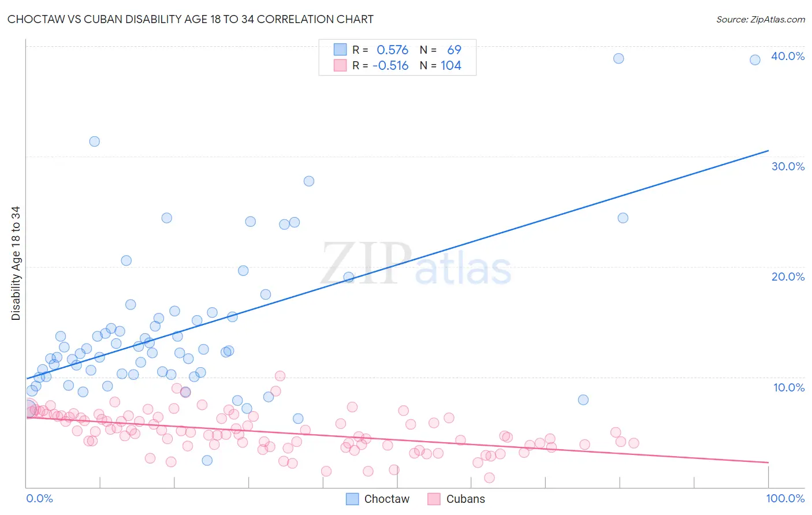Select the Cubans legend label
The width and height of the screenshot is (812, 515).
click(x=465, y=499)
